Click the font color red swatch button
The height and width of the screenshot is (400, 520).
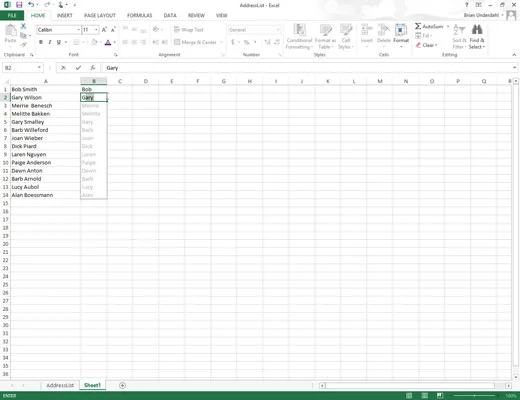click(x=108, y=42)
